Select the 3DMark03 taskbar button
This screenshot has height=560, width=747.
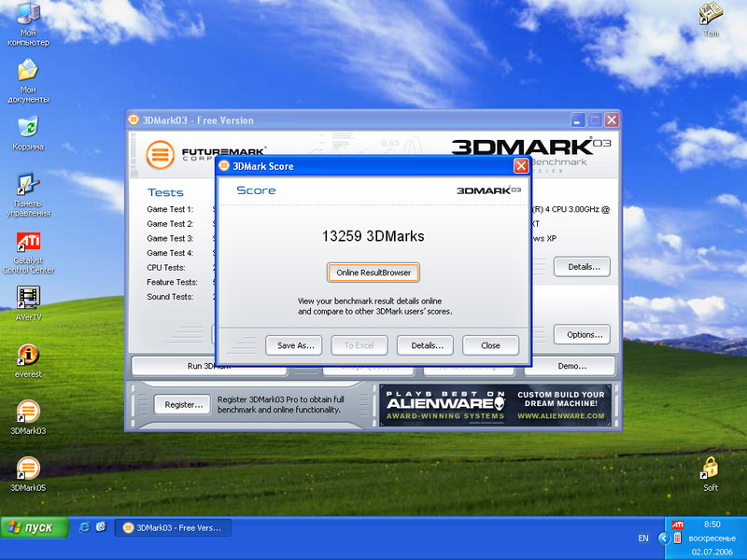pyautogui.click(x=174, y=527)
